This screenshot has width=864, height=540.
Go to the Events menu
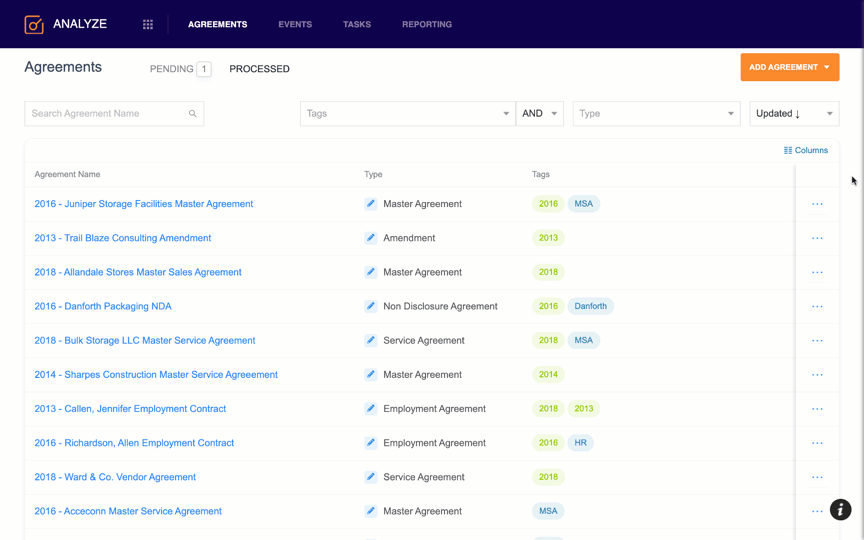tap(295, 24)
